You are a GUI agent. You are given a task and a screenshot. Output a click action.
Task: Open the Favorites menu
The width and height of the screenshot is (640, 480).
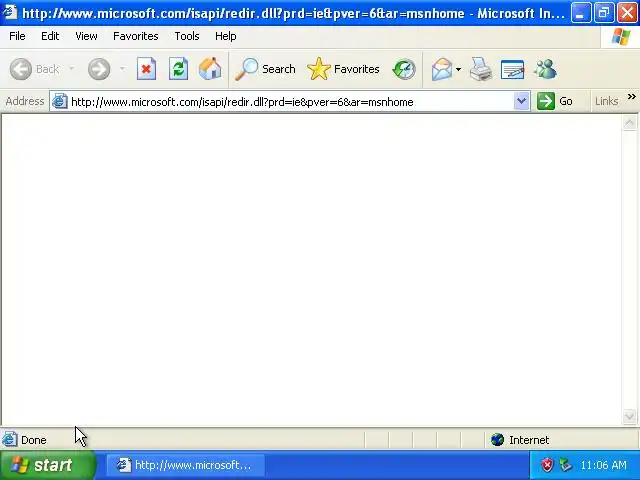[x=136, y=36]
